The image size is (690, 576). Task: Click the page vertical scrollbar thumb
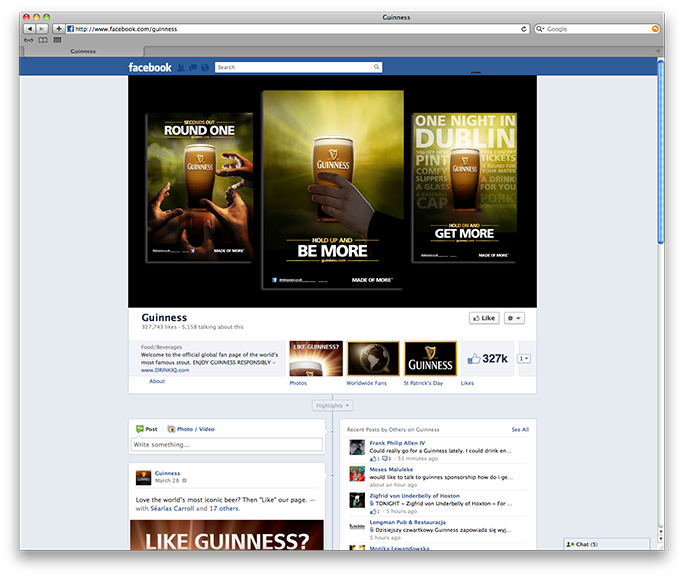pyautogui.click(x=661, y=152)
